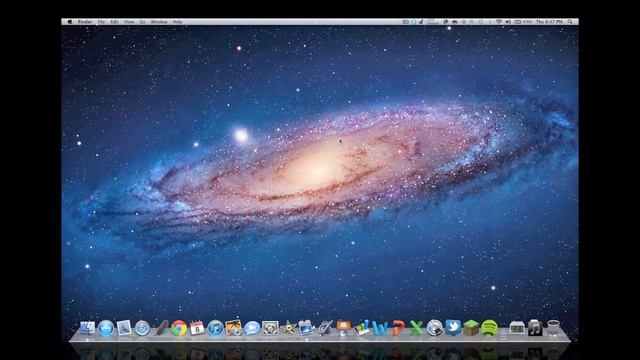640x360 pixels.
Task: Launch Twitter blue bird icon in Dock
Action: [x=453, y=328]
